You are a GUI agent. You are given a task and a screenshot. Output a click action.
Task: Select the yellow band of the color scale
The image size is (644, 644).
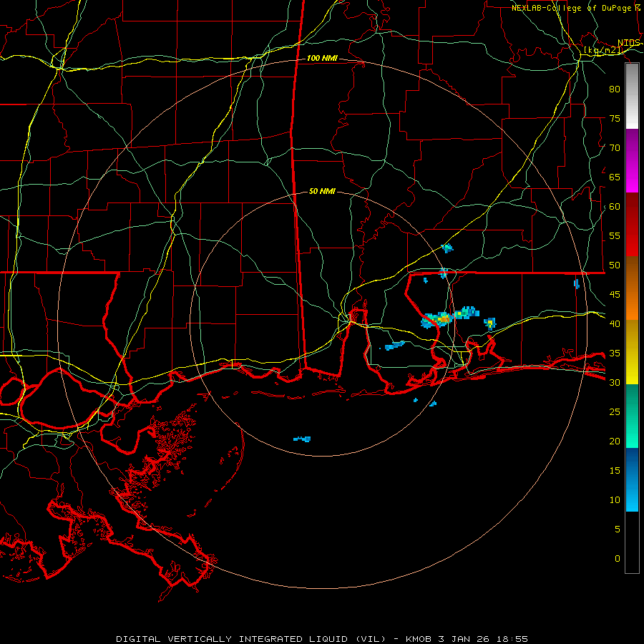[x=632, y=352]
